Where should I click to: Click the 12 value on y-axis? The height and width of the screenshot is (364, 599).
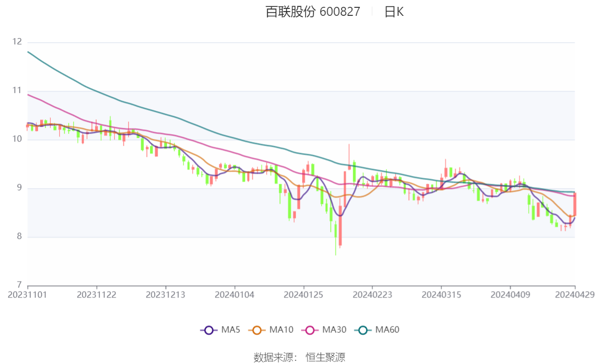click(17, 42)
